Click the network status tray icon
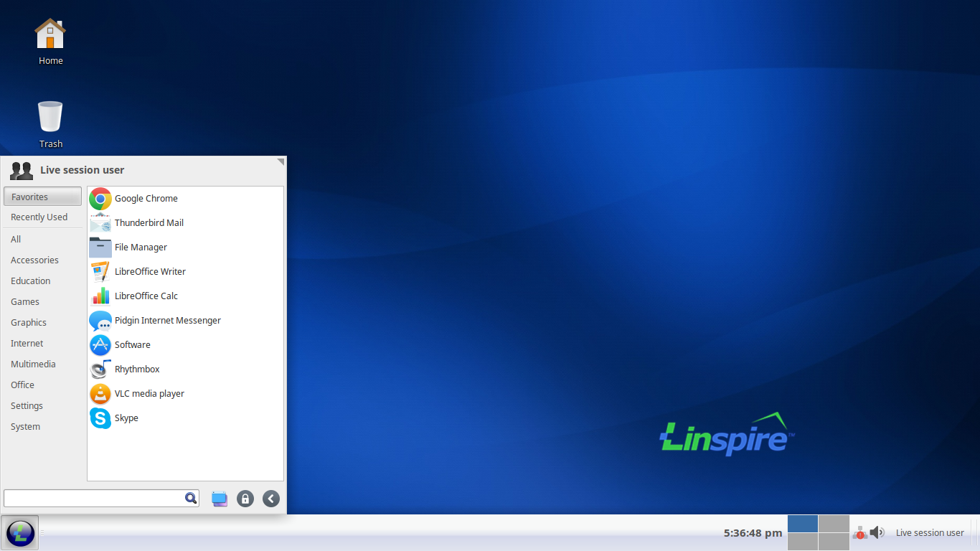 pyautogui.click(x=859, y=533)
